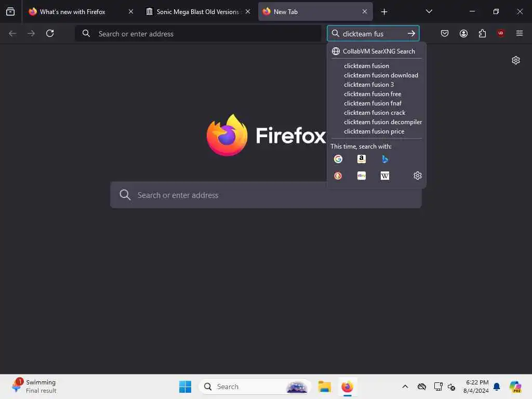Choose suggestion 'clickteam fusion crack'
Viewport: 532px width, 399px height.
point(376,113)
